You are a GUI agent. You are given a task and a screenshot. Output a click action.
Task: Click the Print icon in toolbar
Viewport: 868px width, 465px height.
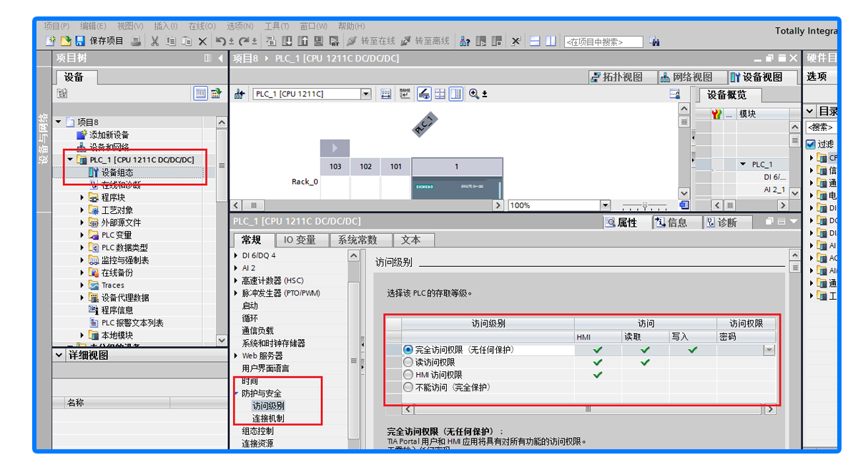click(x=136, y=41)
